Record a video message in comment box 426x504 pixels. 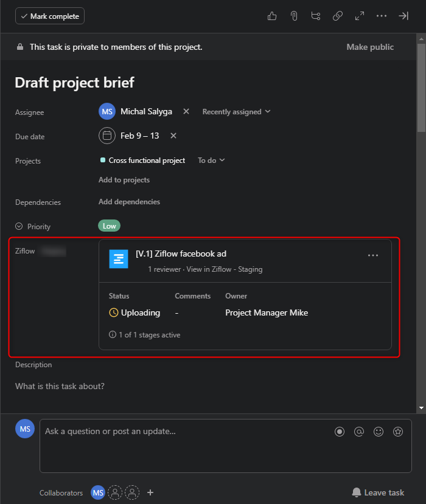(340, 432)
